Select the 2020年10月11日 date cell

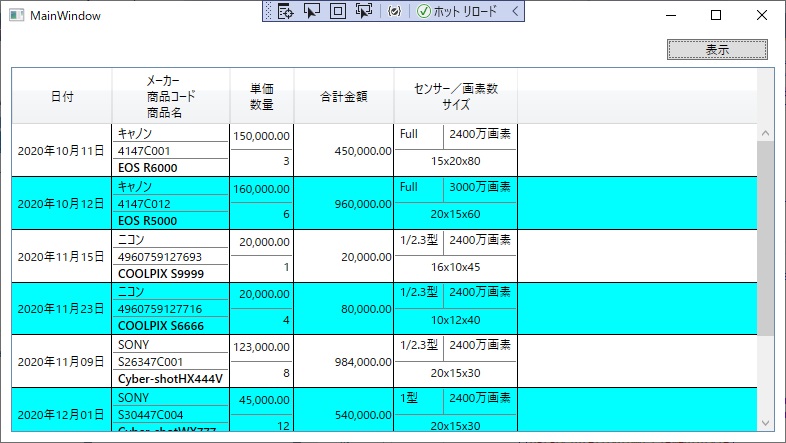[x=61, y=151]
